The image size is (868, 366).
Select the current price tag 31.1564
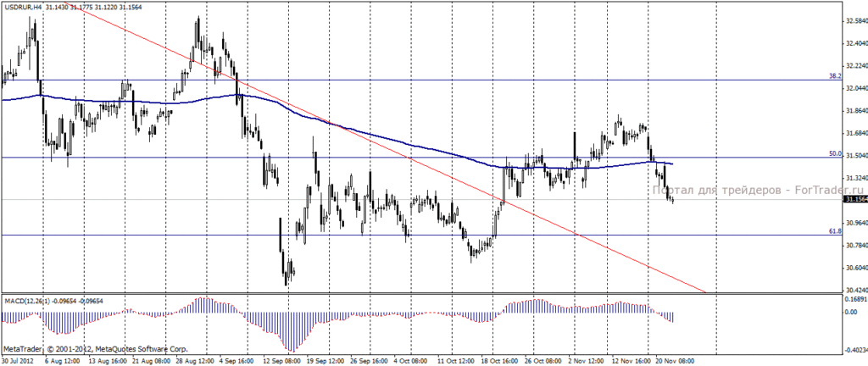click(x=855, y=199)
